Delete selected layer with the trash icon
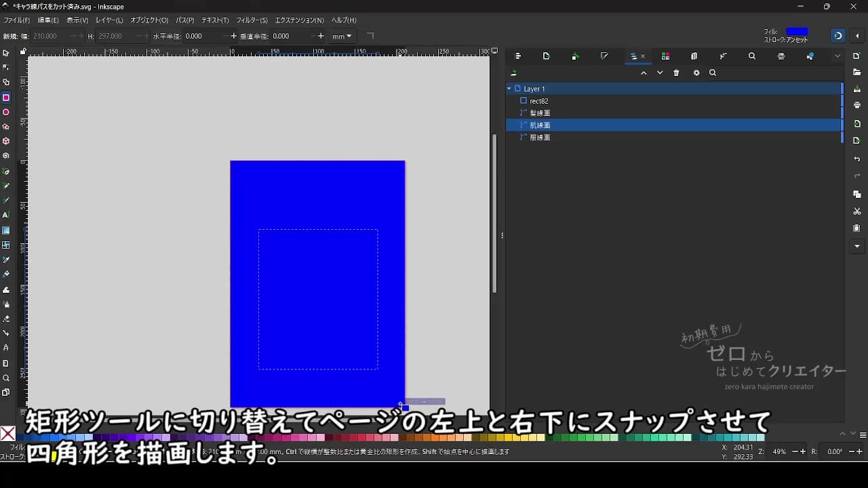 tap(676, 73)
